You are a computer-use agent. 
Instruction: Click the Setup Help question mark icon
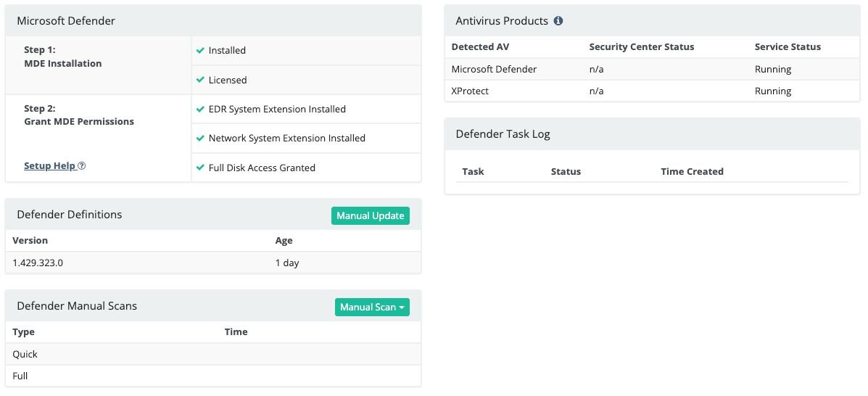[x=82, y=166]
